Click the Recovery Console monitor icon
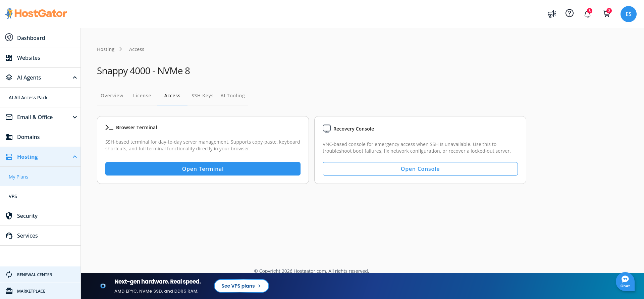 [327, 129]
